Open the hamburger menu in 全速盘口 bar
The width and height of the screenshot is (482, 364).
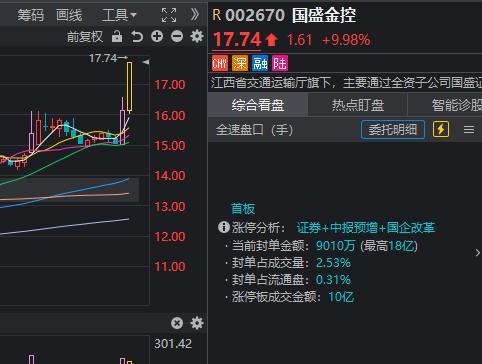[x=469, y=130]
